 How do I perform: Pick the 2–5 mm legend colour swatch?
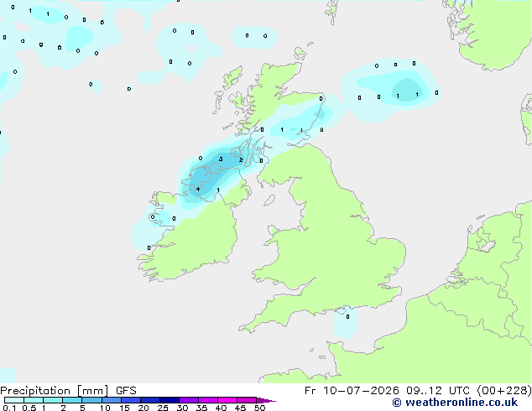[x=72, y=400]
